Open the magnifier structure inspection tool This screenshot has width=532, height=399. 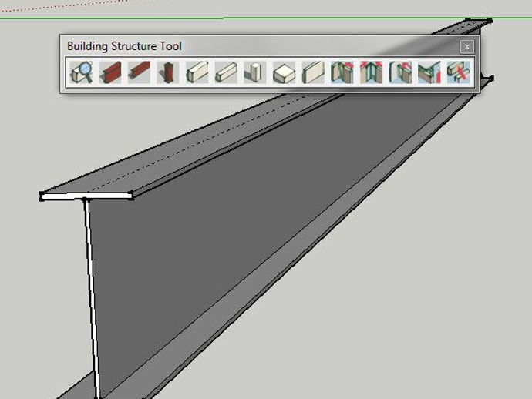pyautogui.click(x=82, y=72)
